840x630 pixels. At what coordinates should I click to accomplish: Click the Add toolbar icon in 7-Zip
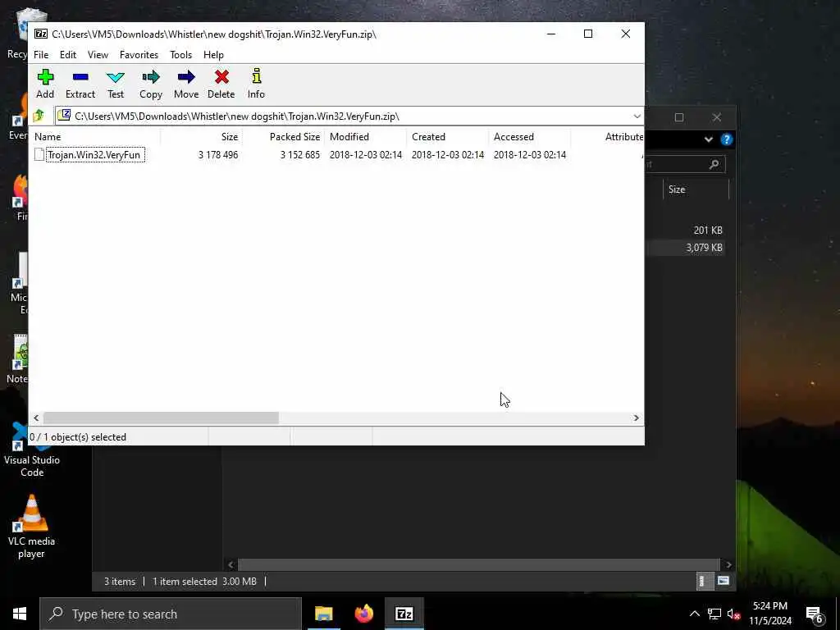45,77
